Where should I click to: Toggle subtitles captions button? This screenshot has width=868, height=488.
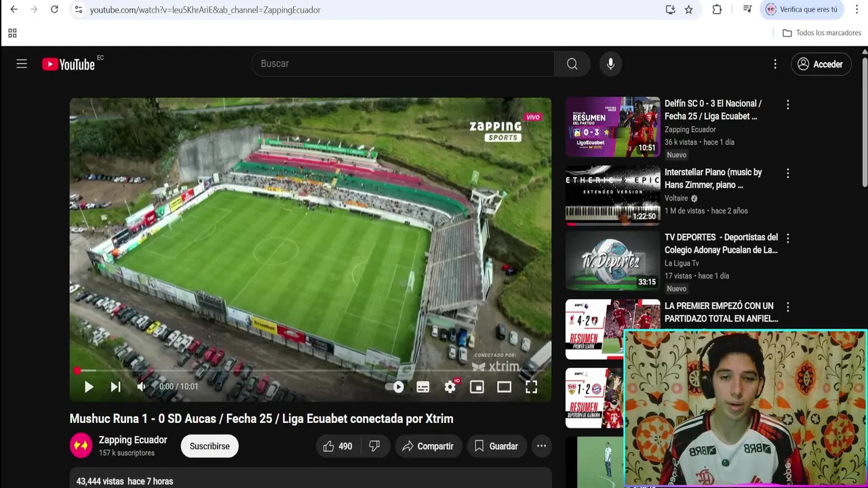(x=423, y=387)
